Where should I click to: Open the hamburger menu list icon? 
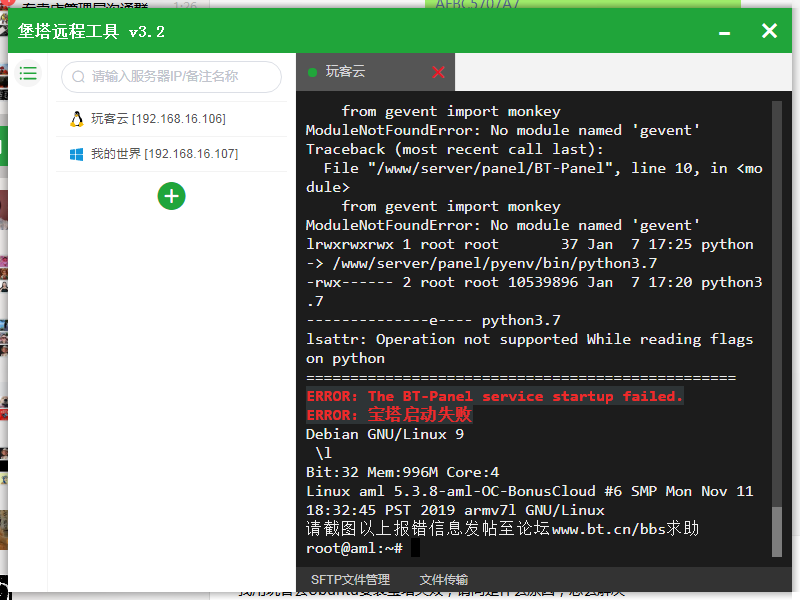tap(28, 73)
